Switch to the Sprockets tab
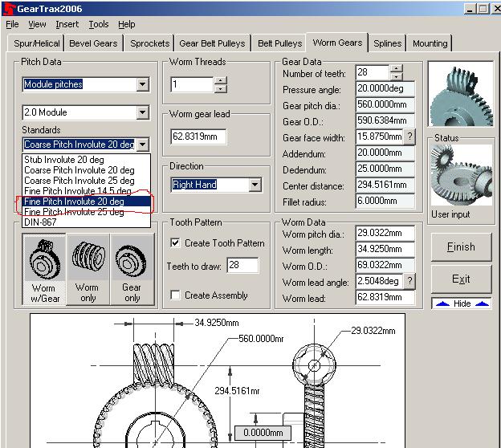Screen dimensions: 501x448 click(149, 43)
